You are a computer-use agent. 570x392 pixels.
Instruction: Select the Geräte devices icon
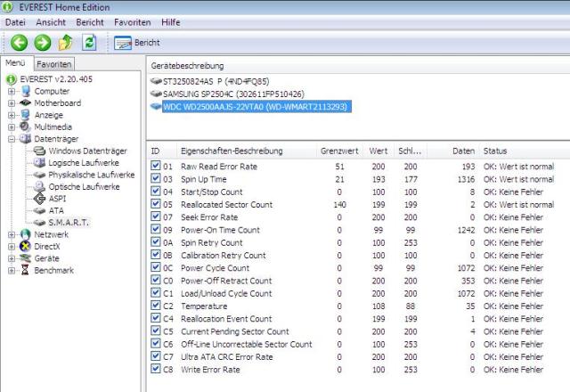coord(25,258)
